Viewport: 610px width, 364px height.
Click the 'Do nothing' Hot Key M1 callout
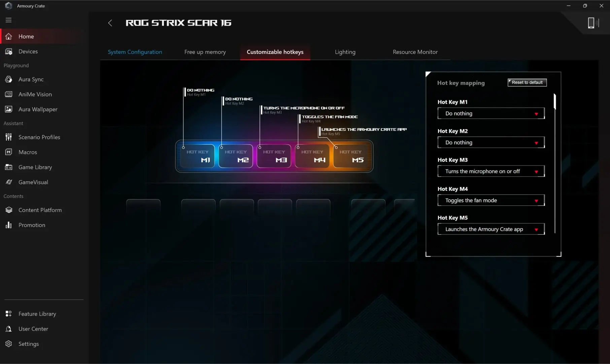coord(201,90)
